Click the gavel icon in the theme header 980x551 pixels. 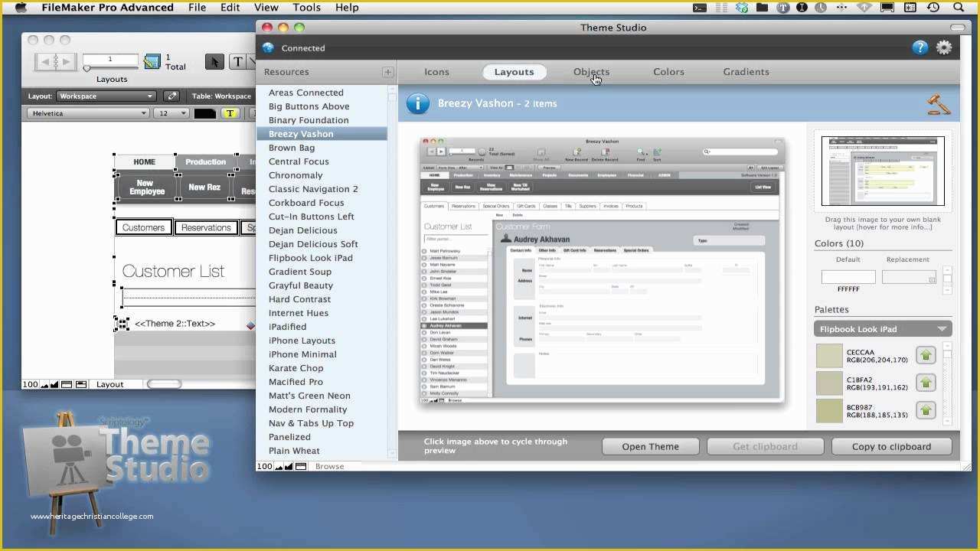point(938,104)
